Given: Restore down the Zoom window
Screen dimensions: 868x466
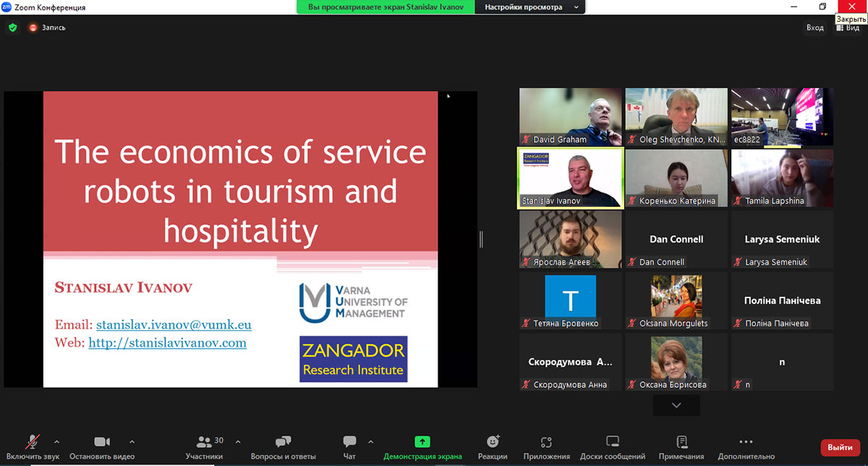Looking at the screenshot, I should [x=822, y=7].
